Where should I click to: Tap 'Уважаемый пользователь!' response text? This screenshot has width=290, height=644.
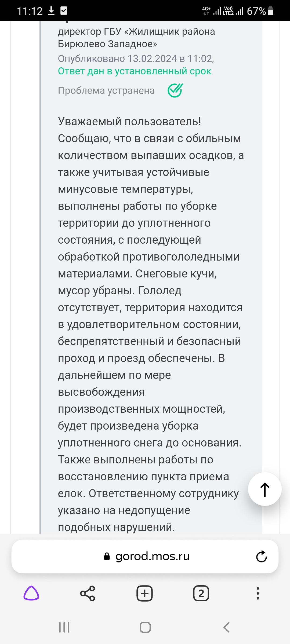(x=129, y=122)
